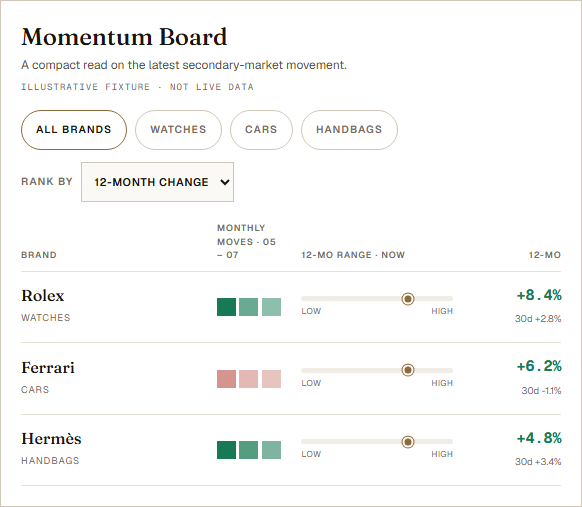Image resolution: width=582 pixels, height=507 pixels.
Task: Click the HIGH label in Rolex's row
Action: coord(442,311)
